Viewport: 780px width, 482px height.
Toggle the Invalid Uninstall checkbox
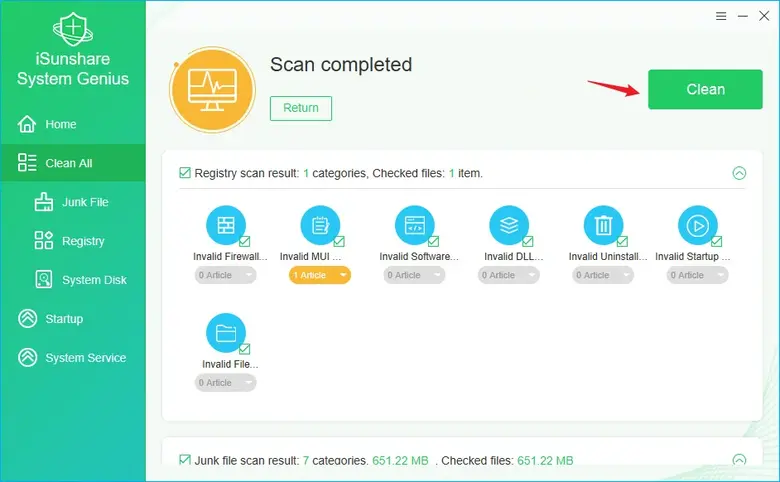(x=622, y=241)
